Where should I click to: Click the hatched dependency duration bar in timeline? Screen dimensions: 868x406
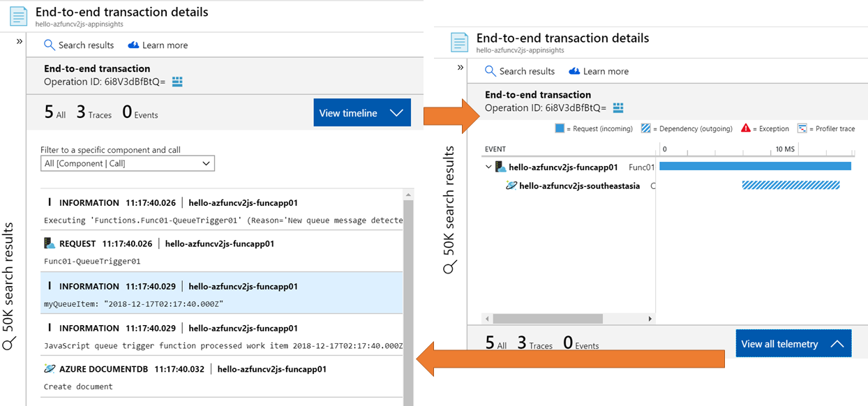point(791,186)
